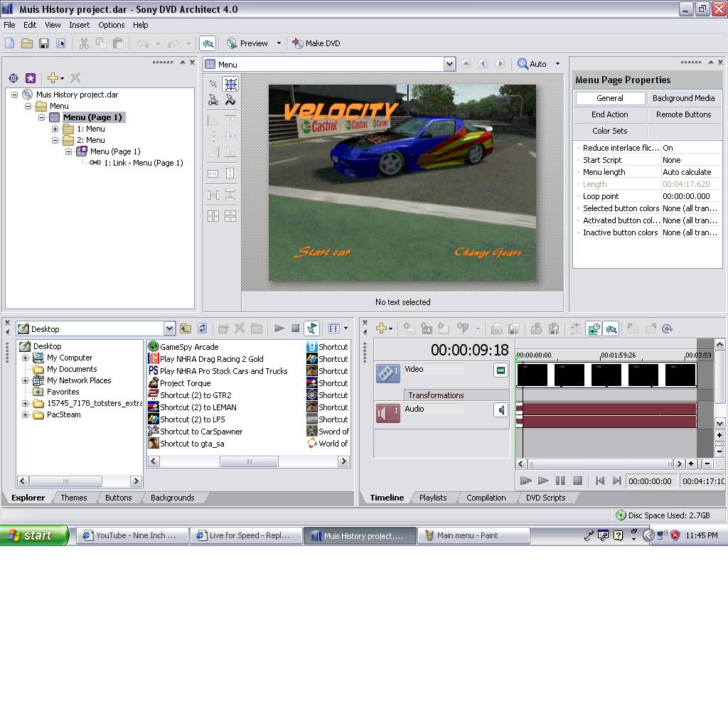Open the Options menu

click(112, 25)
